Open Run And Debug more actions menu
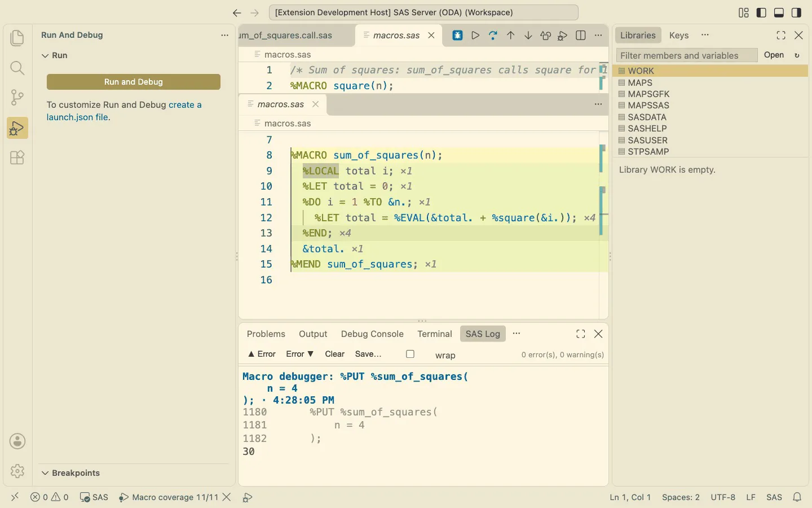Viewport: 812px width, 508px height. coord(224,35)
